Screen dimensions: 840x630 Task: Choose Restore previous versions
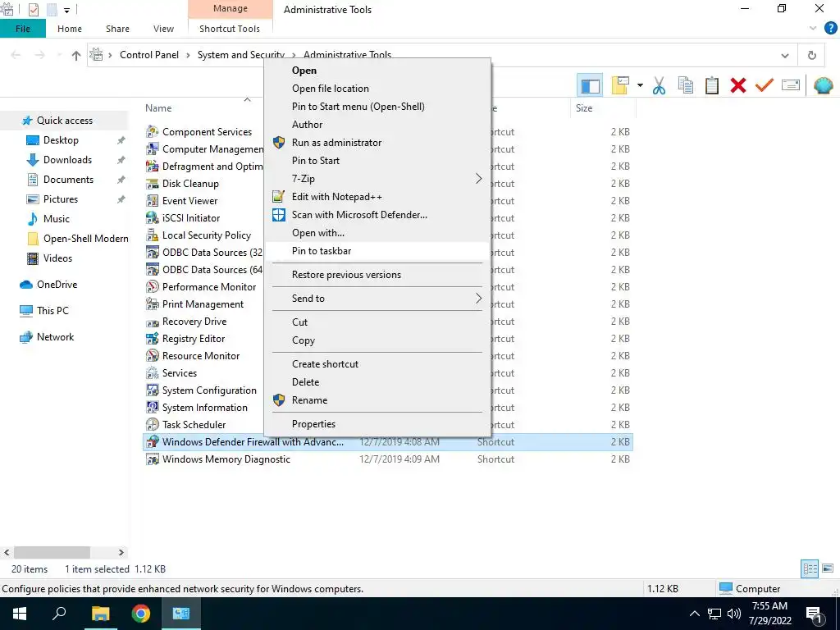(x=377, y=275)
